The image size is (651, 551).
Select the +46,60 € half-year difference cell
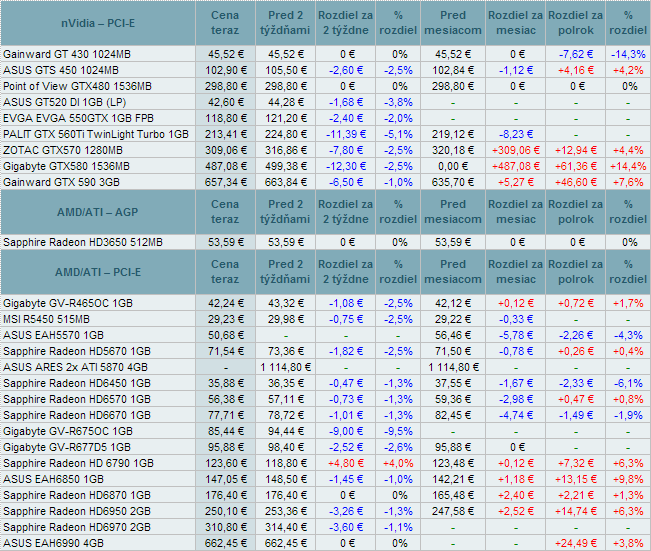click(x=576, y=182)
